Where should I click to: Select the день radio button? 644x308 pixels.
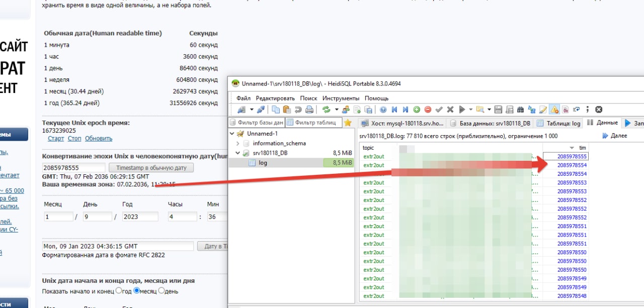162,290
